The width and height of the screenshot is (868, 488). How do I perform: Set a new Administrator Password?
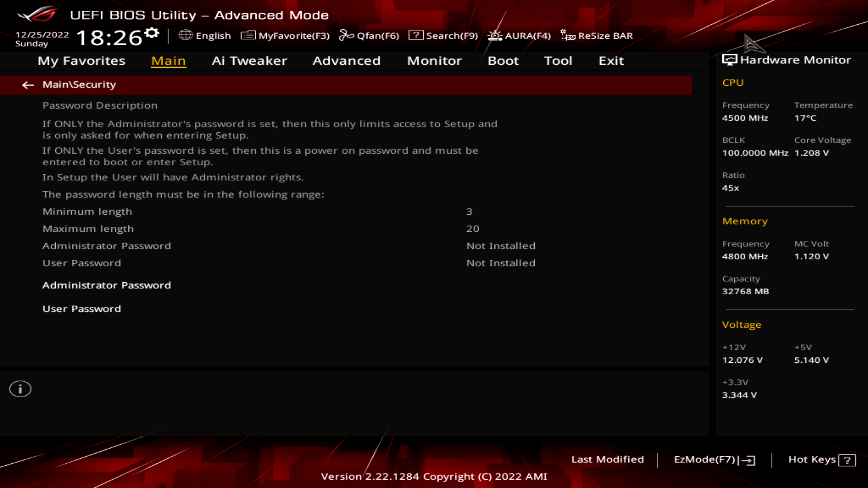[x=107, y=285]
